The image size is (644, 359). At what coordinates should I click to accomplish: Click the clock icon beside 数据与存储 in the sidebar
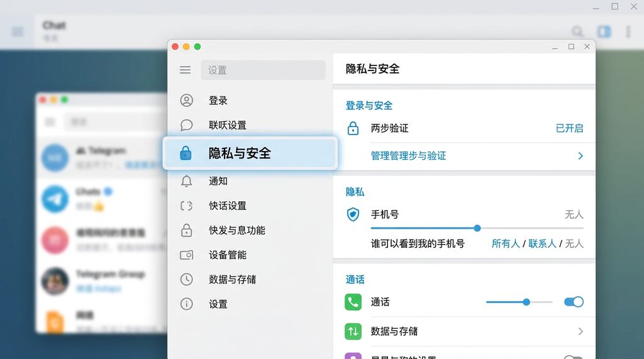[x=186, y=279]
